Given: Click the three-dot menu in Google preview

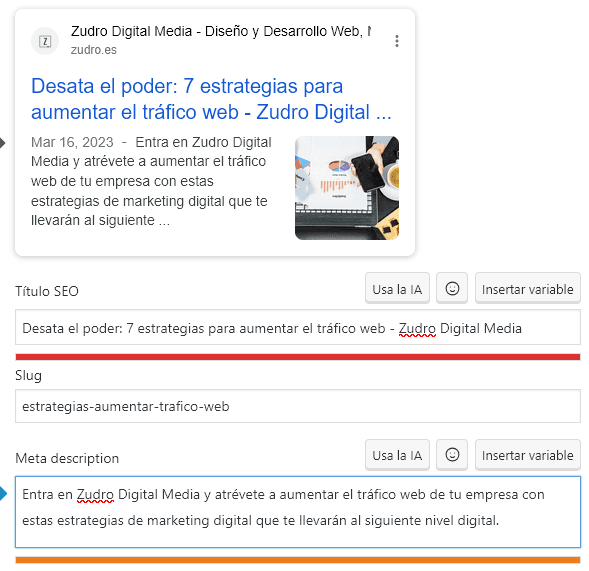Looking at the screenshot, I should click(x=397, y=41).
